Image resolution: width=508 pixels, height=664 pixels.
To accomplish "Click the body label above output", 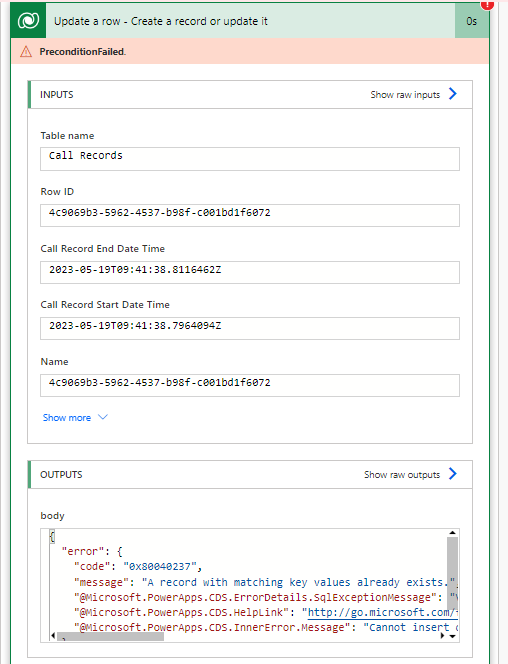I will pyautogui.click(x=52, y=516).
